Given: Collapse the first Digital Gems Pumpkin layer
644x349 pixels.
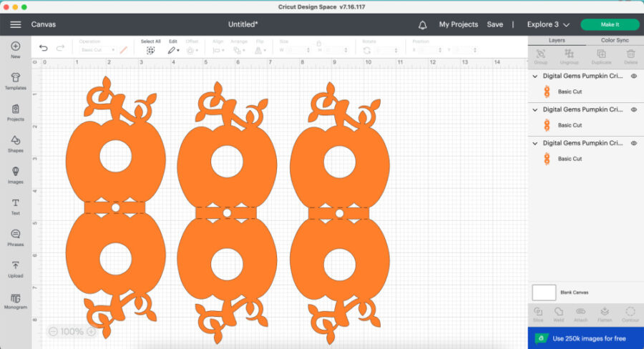Looking at the screenshot, I should (x=535, y=76).
